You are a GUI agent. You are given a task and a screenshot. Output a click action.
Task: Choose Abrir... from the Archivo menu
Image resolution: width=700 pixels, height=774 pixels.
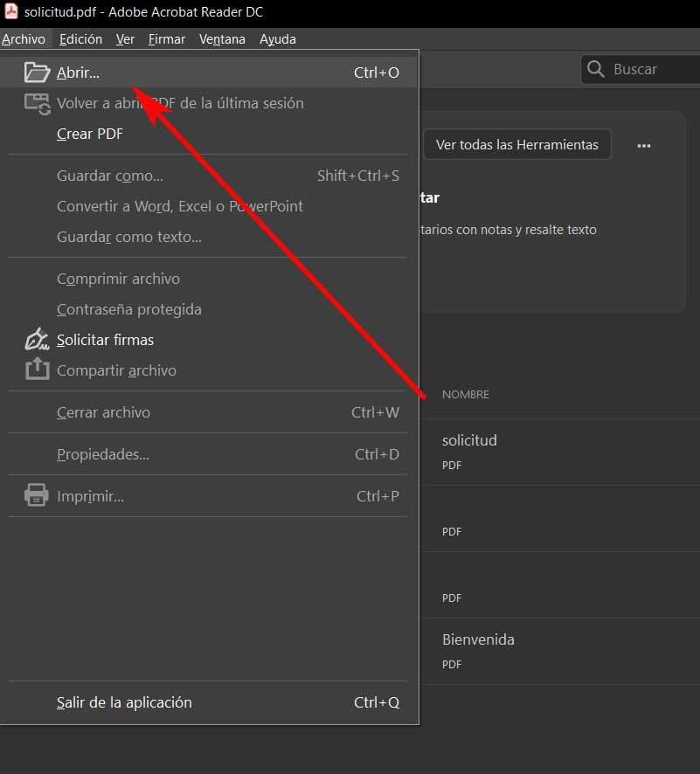click(x=210, y=73)
